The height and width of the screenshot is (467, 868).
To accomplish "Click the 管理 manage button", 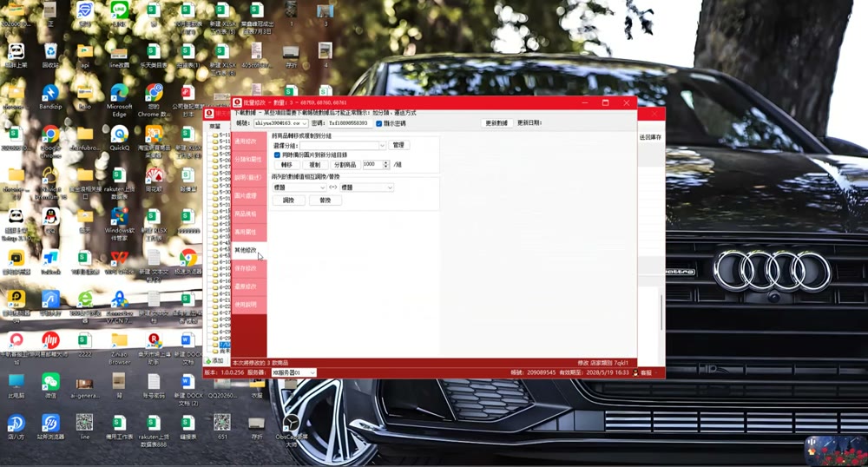I will (398, 145).
